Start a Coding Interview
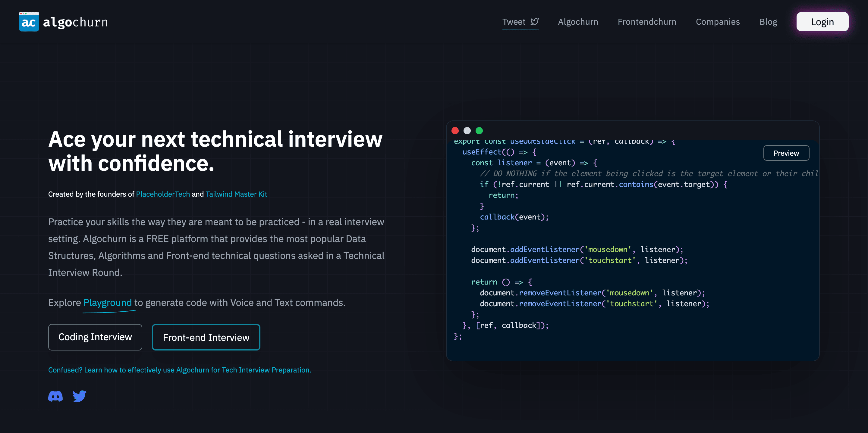Viewport: 868px width, 433px height. click(x=95, y=337)
